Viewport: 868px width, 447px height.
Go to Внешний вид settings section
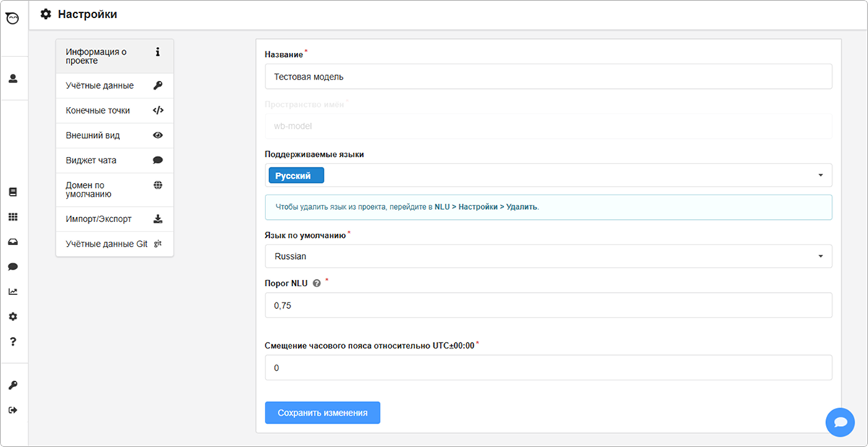[114, 135]
